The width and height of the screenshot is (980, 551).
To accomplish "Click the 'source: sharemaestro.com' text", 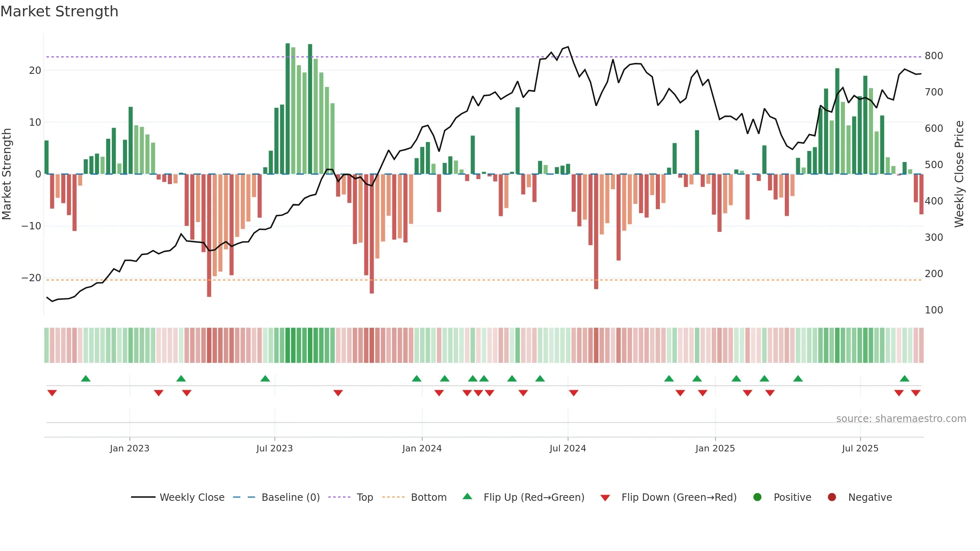I will coord(901,419).
